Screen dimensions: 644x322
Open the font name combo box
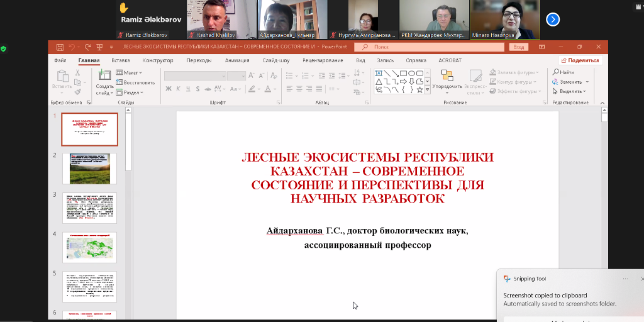195,76
